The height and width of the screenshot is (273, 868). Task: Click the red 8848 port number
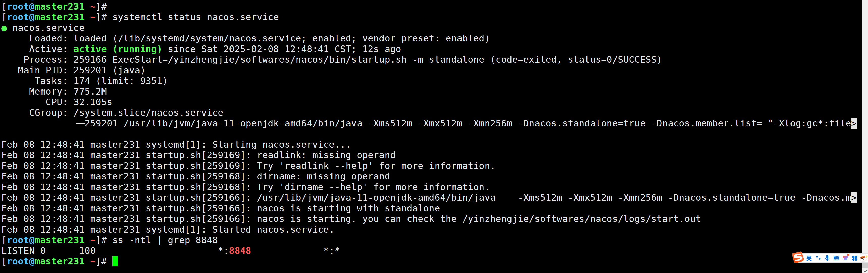(240, 251)
